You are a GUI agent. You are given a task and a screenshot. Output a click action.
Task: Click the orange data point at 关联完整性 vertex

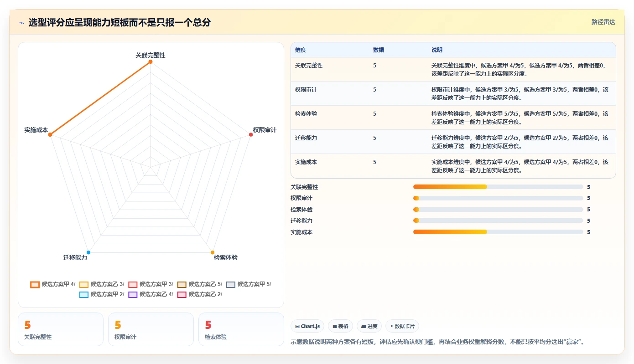tap(151, 62)
